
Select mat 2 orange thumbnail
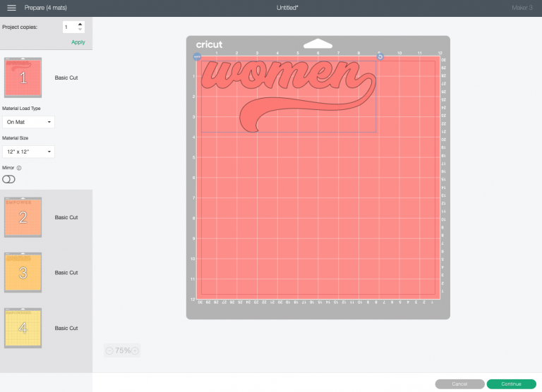23,217
